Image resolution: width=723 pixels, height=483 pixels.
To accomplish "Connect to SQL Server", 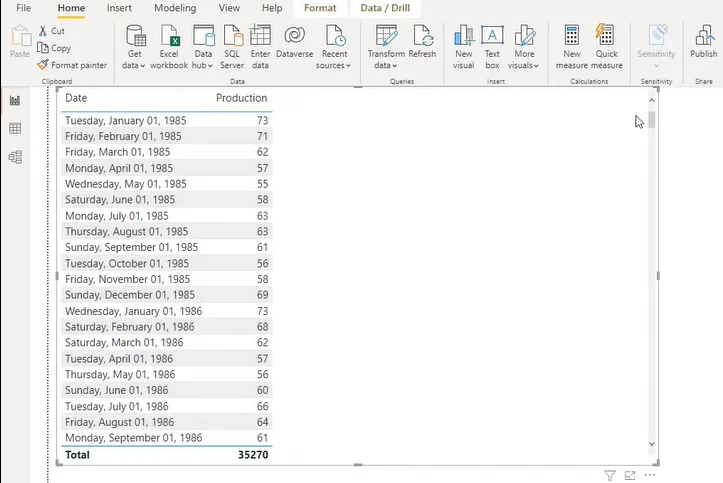I will [x=232, y=47].
